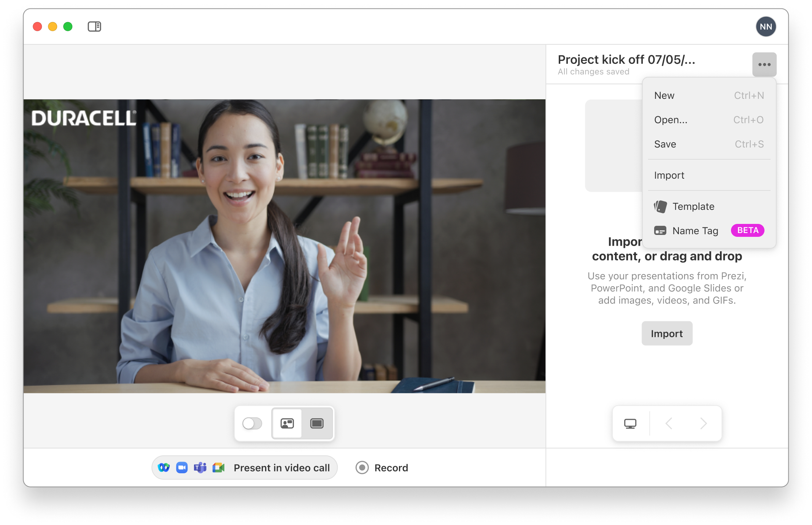
Task: Select Save in the menu
Action: click(x=665, y=144)
